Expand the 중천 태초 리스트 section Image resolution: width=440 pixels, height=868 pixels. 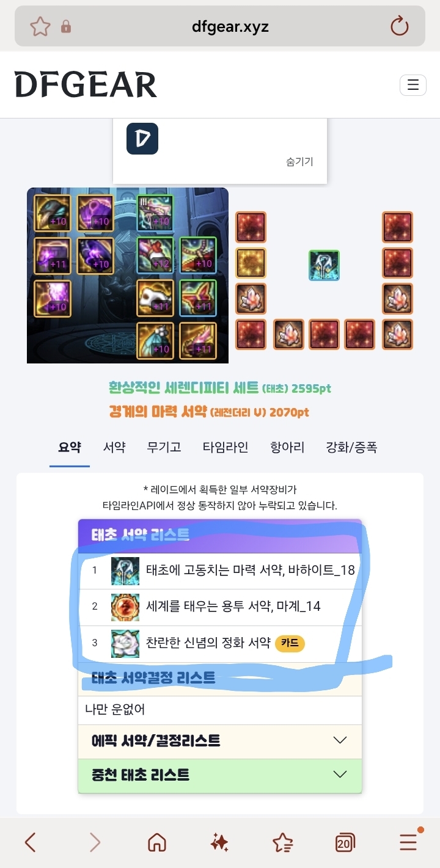coord(220,775)
